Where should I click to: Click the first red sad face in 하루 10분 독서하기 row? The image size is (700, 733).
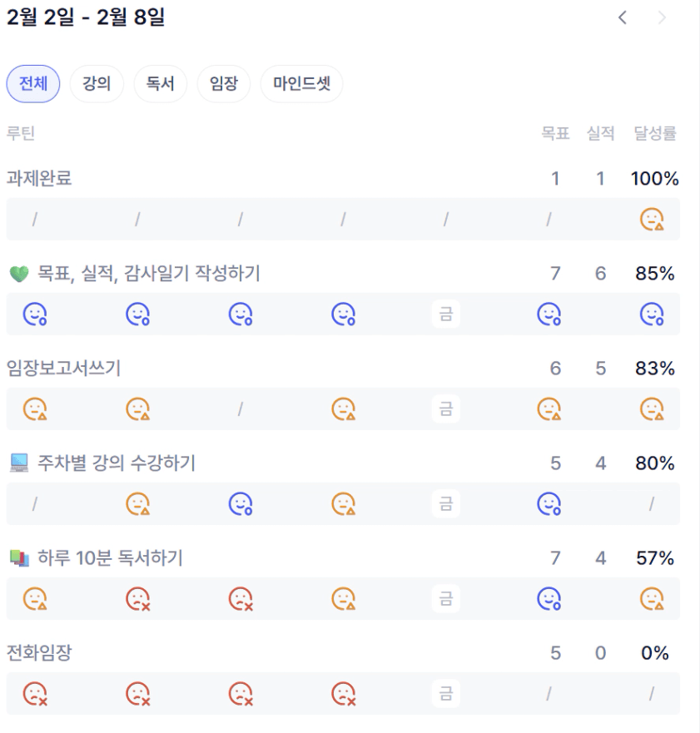click(x=137, y=597)
